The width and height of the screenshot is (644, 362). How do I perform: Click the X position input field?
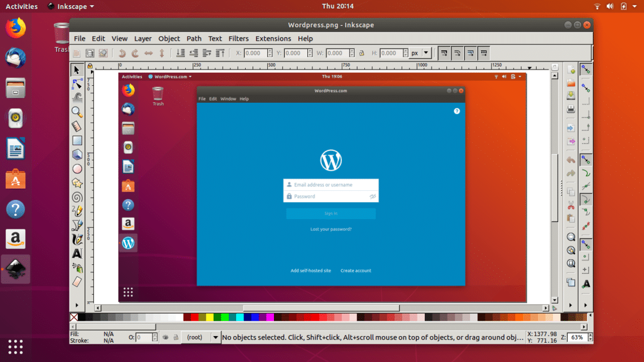(x=255, y=53)
